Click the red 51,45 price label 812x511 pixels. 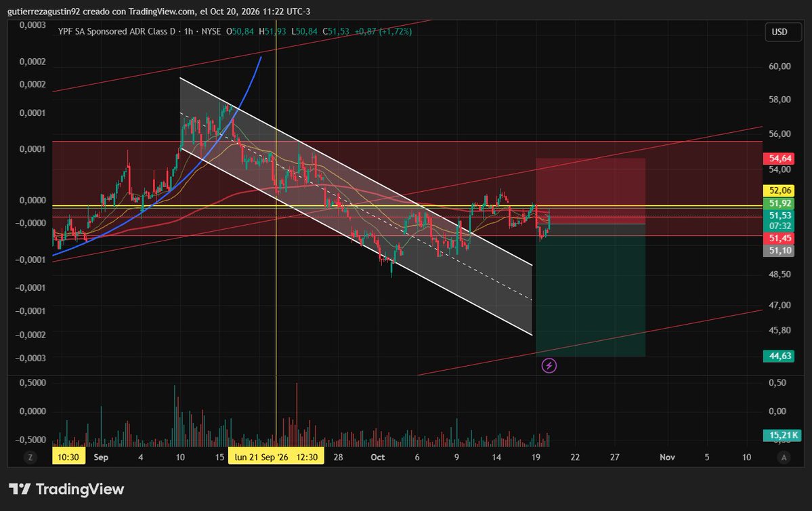click(x=780, y=239)
